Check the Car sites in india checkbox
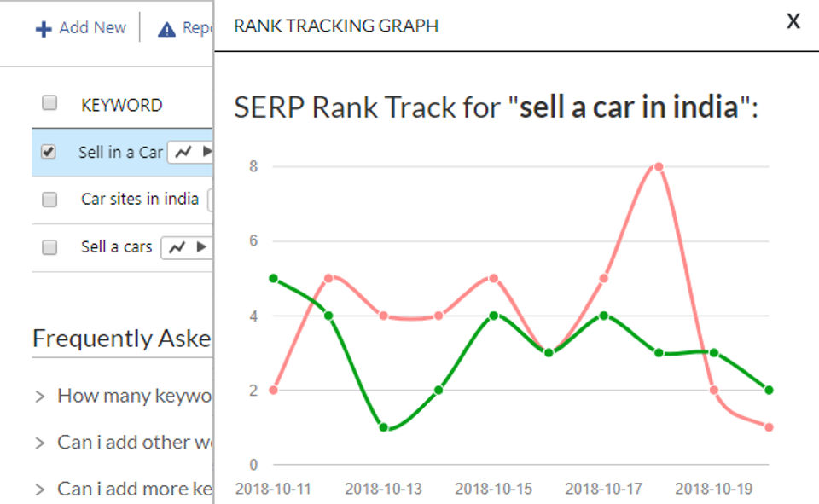Image resolution: width=819 pixels, height=504 pixels. pyautogui.click(x=49, y=200)
